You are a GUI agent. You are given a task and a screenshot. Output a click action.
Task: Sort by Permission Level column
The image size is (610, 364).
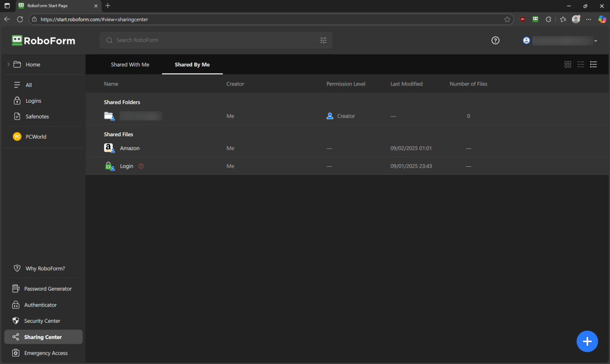(346, 84)
